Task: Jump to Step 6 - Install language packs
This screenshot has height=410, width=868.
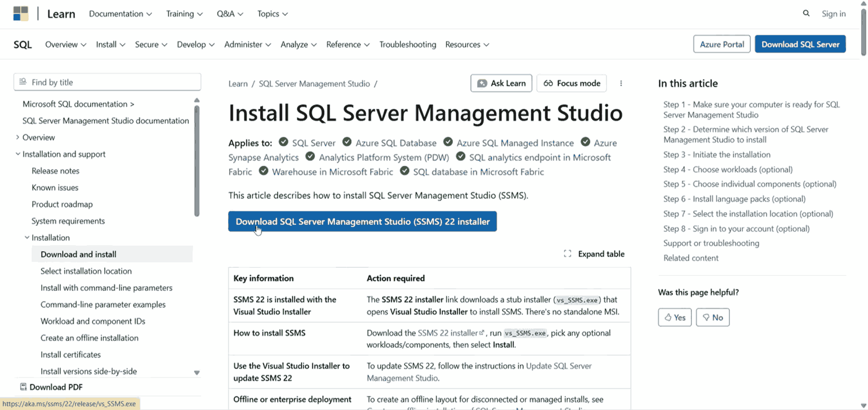Action: [x=734, y=199]
